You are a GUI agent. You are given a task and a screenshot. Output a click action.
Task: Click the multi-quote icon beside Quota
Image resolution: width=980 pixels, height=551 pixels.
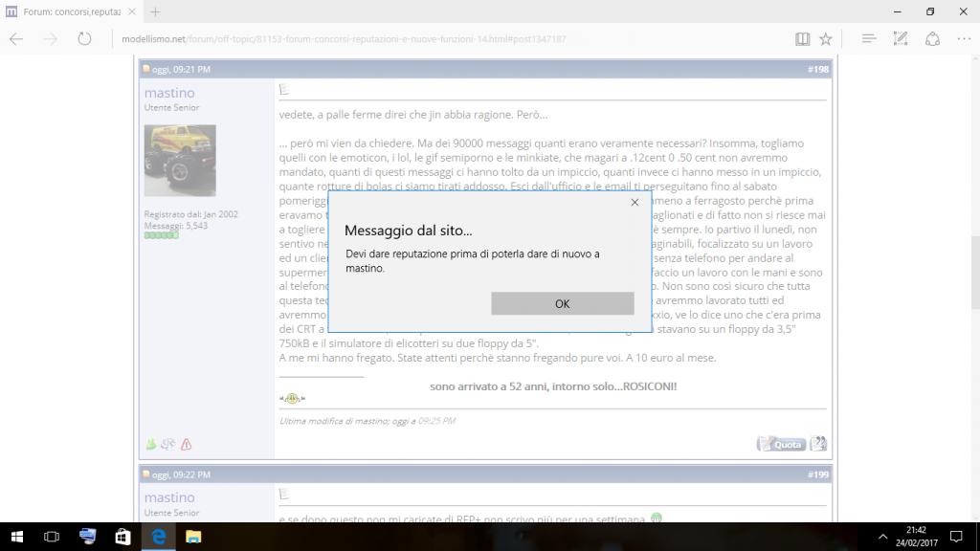[818, 444]
